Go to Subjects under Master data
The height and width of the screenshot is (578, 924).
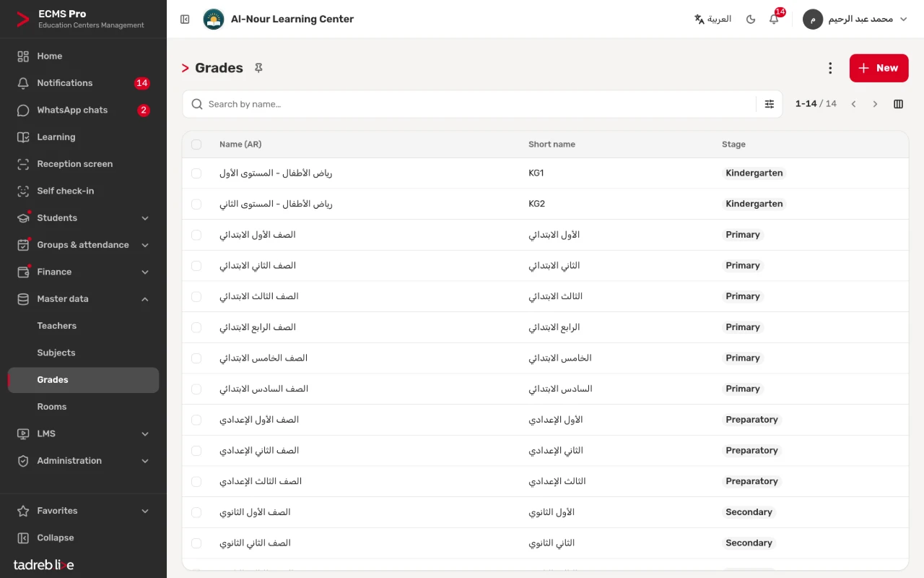(x=83, y=353)
